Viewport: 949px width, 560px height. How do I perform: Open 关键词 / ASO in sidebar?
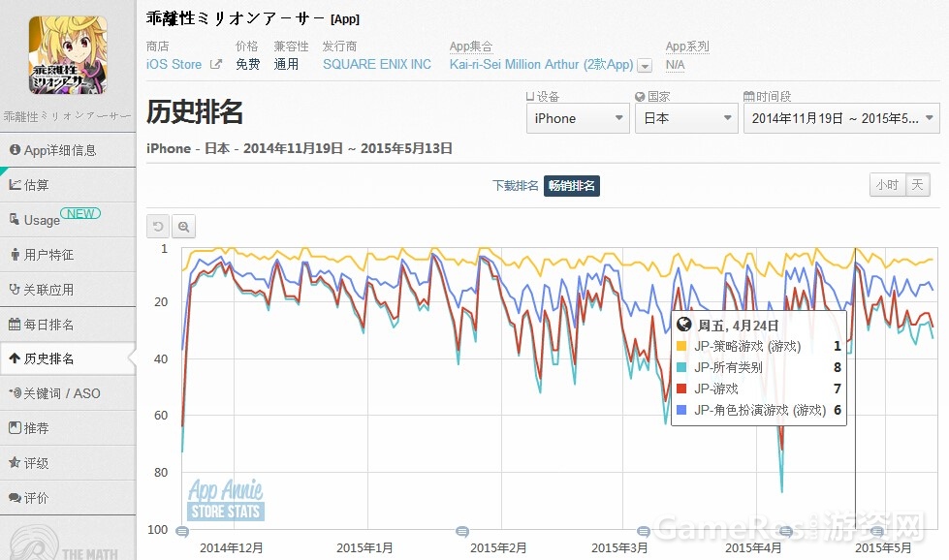pos(68,393)
